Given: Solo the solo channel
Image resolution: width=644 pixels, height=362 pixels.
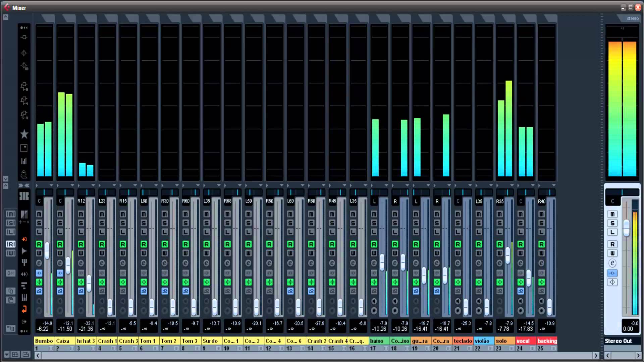Looking at the screenshot, I should (x=499, y=223).
